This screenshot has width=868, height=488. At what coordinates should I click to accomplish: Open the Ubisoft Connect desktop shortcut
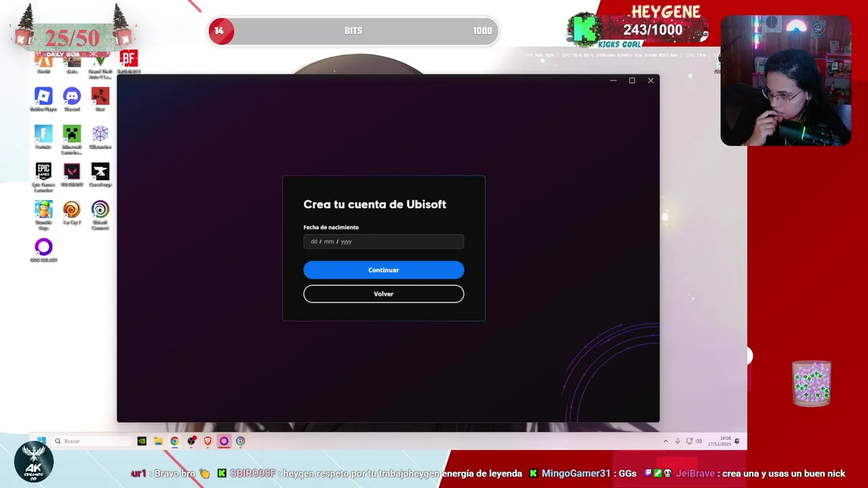pos(100,215)
